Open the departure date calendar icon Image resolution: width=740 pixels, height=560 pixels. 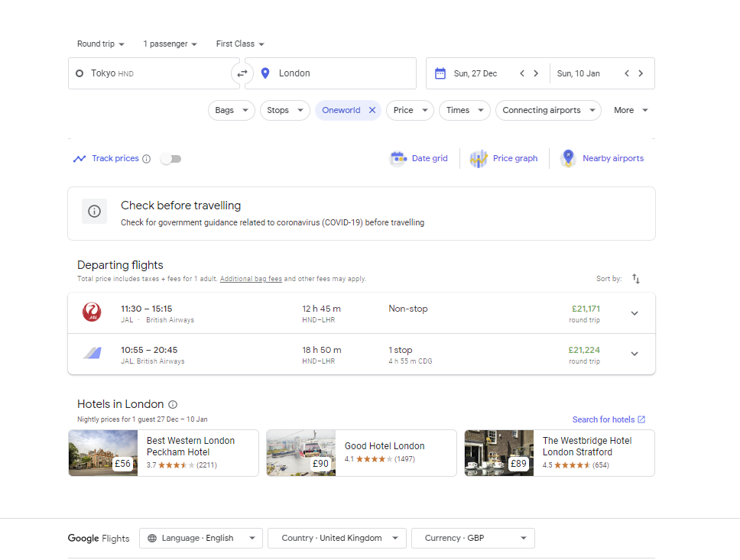[x=440, y=73]
